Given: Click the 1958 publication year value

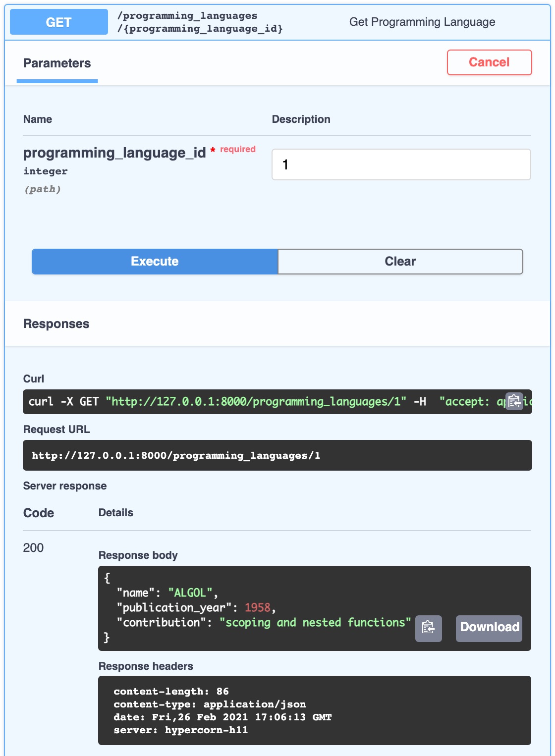Looking at the screenshot, I should point(257,608).
